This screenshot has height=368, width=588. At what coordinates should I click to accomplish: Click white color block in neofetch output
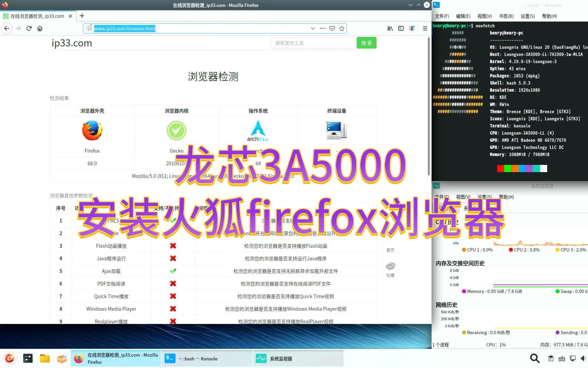[543, 168]
